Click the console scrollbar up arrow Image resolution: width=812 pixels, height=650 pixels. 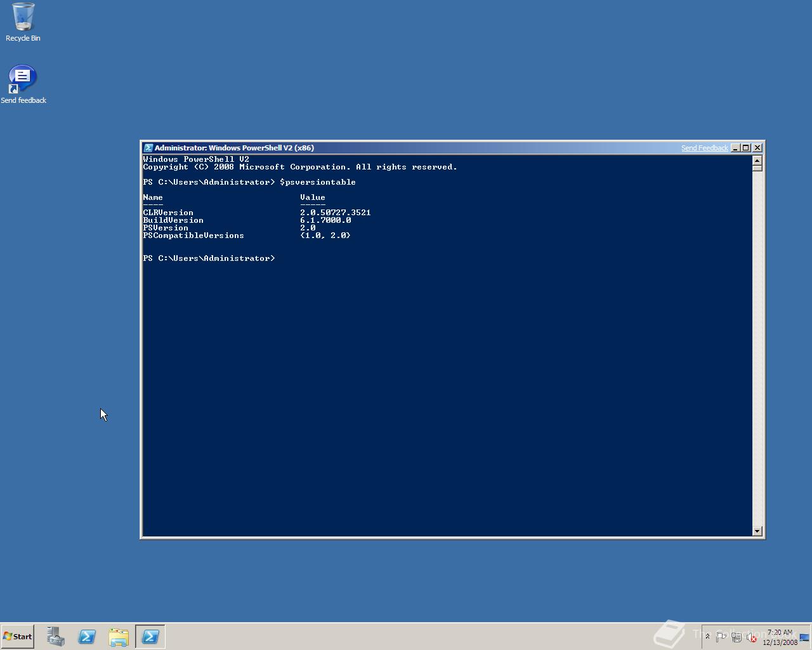[x=757, y=160]
